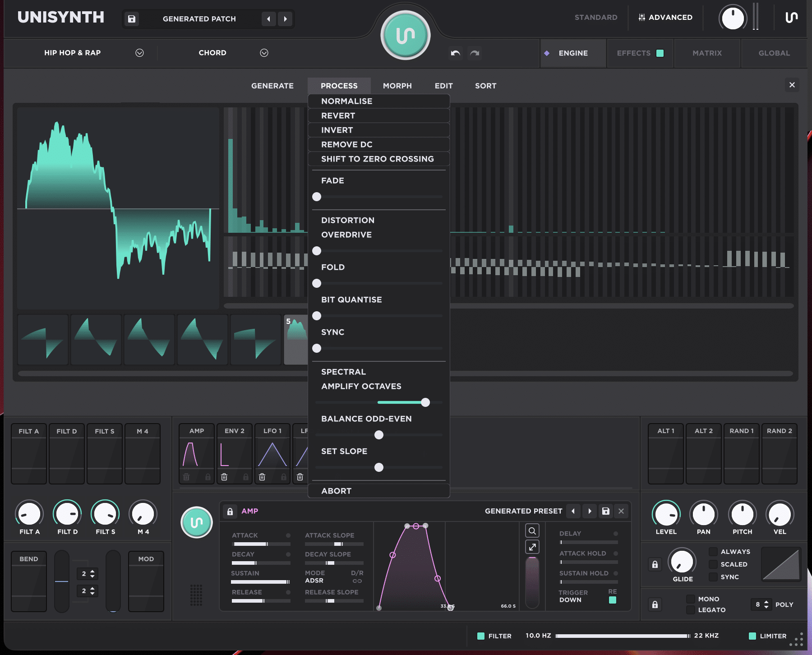This screenshot has width=812, height=655.
Task: Enable the MONO checkbox
Action: pyautogui.click(x=690, y=599)
